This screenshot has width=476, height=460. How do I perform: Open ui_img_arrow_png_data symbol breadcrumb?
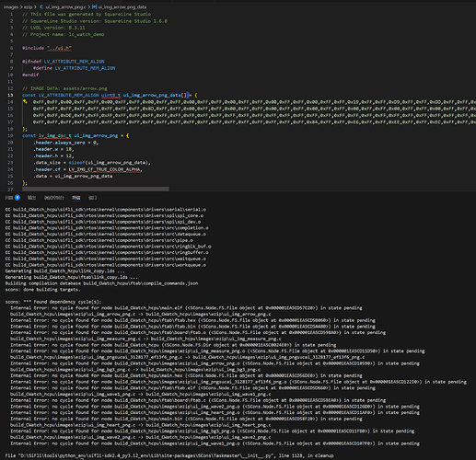click(122, 6)
